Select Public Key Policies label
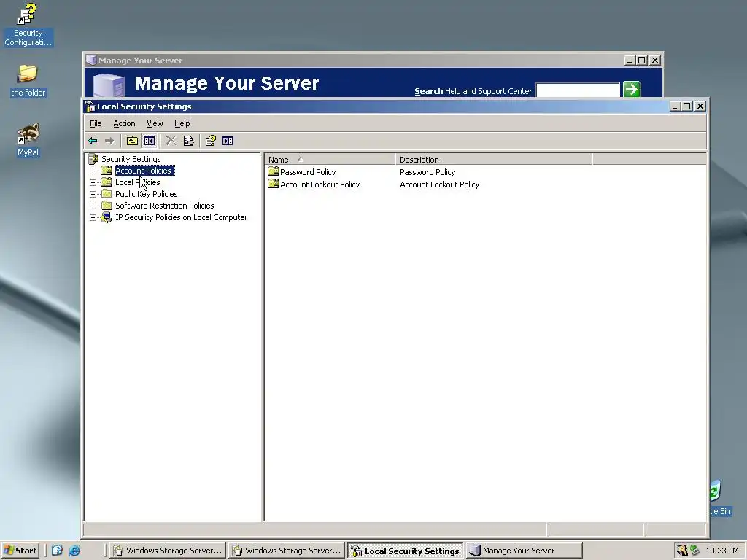The width and height of the screenshot is (747, 560). (146, 194)
